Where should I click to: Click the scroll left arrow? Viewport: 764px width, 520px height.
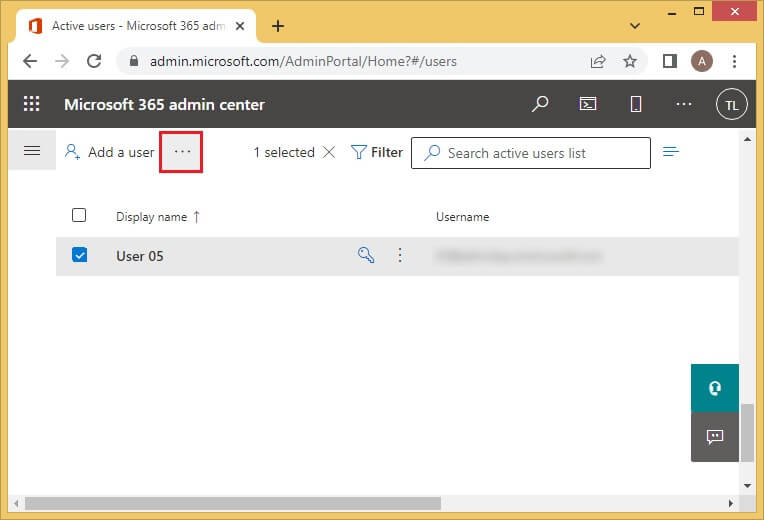pyautogui.click(x=17, y=503)
